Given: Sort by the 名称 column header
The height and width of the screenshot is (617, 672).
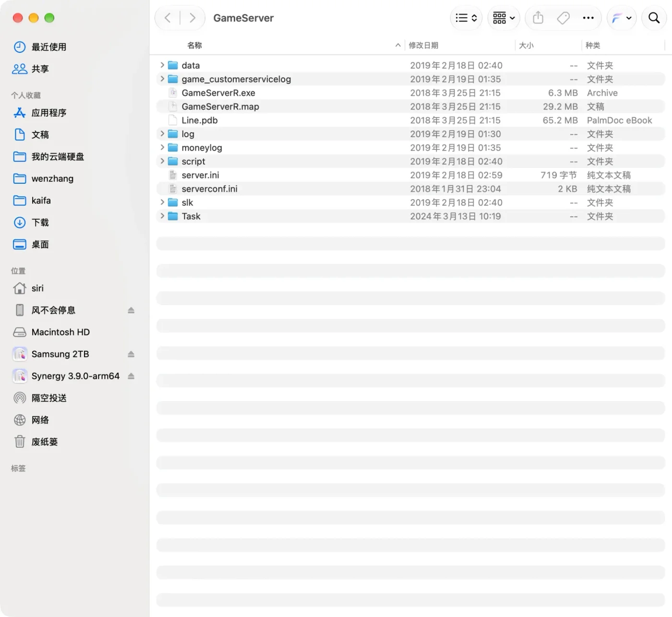Looking at the screenshot, I should tap(194, 46).
